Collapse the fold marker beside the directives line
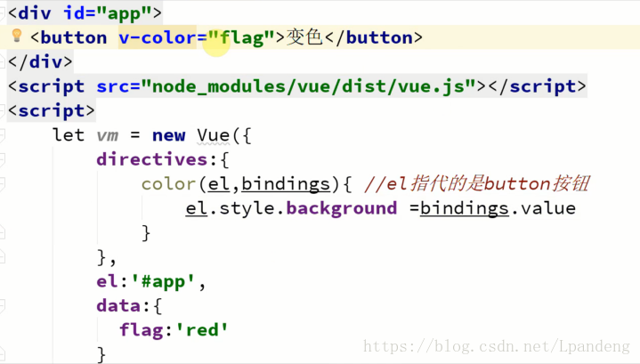This screenshot has width=640, height=364. 2,159
